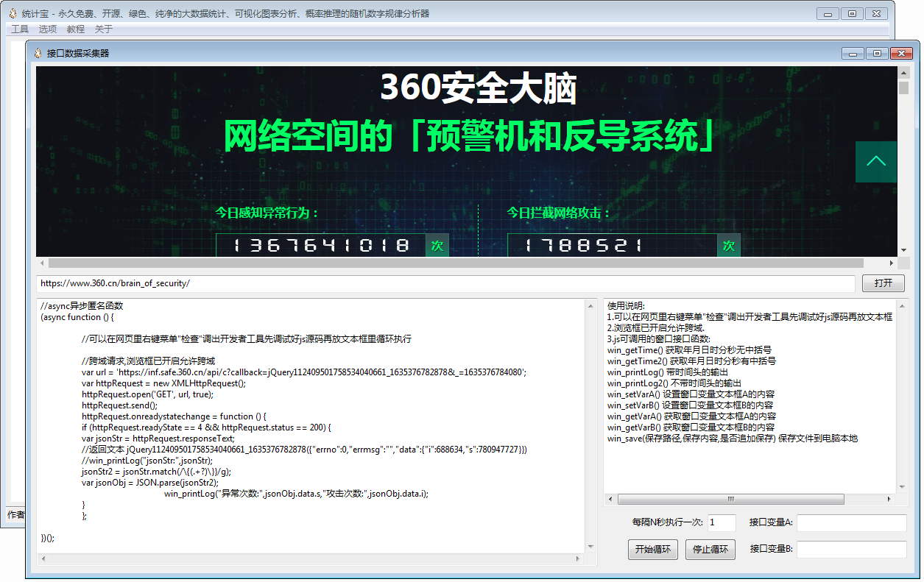Open the 关于 menu in main window
This screenshot has width=924, height=582.
[x=104, y=29]
